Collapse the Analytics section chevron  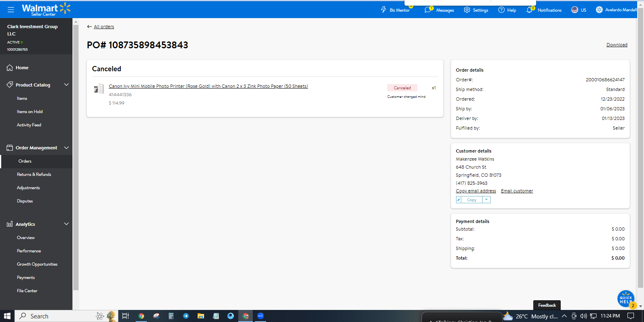(66, 224)
